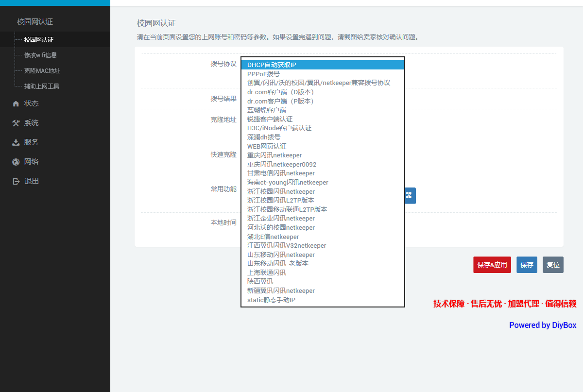Select dr.com客户端（D版本）option

tap(323, 92)
